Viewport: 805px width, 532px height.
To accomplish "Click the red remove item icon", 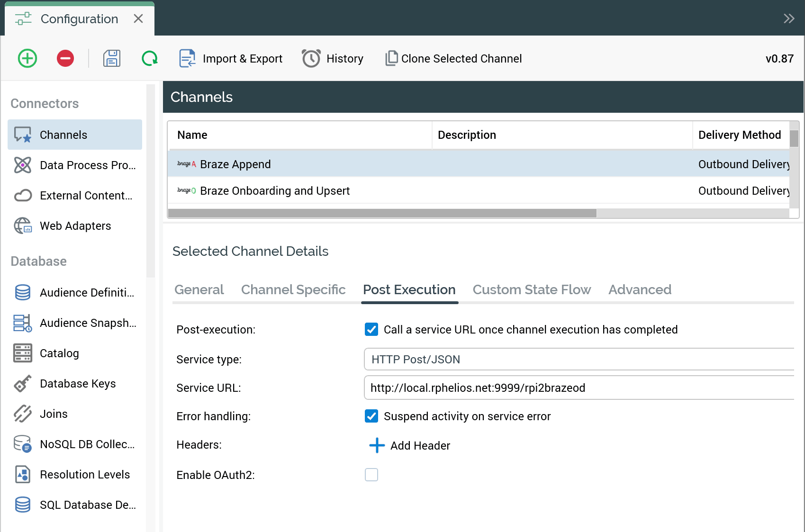I will pyautogui.click(x=65, y=58).
